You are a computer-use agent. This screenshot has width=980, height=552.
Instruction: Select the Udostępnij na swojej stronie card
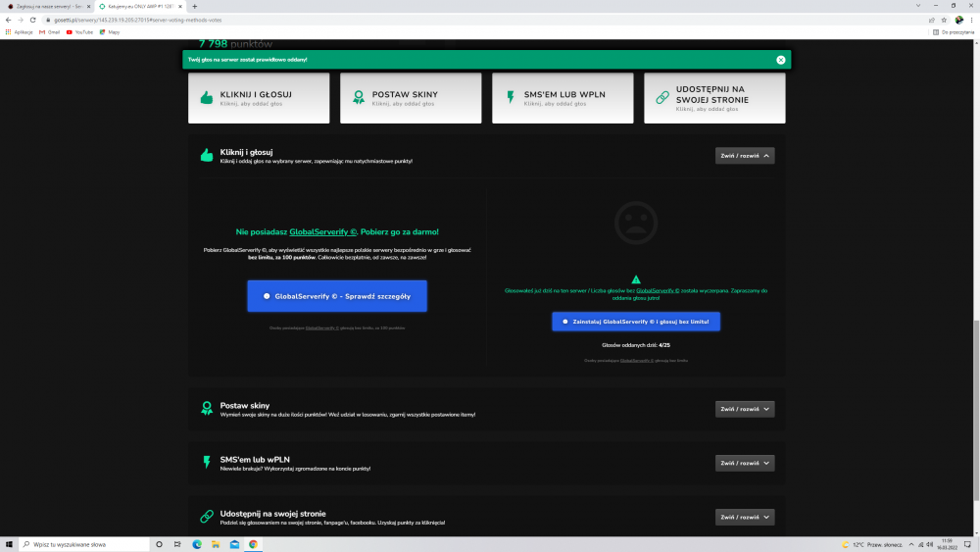click(714, 98)
